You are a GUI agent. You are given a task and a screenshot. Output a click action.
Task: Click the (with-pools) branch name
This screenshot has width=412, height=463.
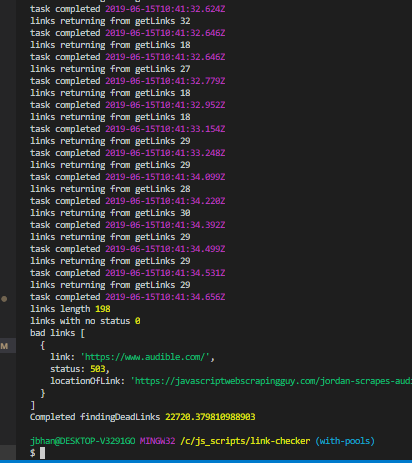coord(345,441)
